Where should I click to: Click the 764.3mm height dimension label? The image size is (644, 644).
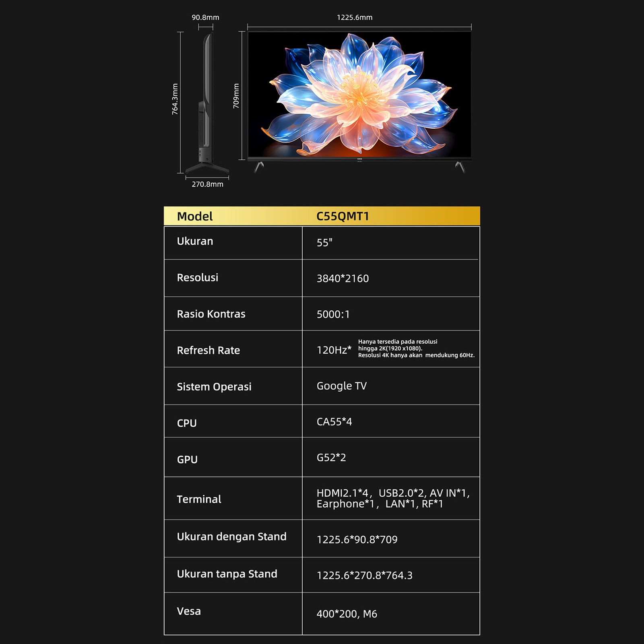coord(175,99)
